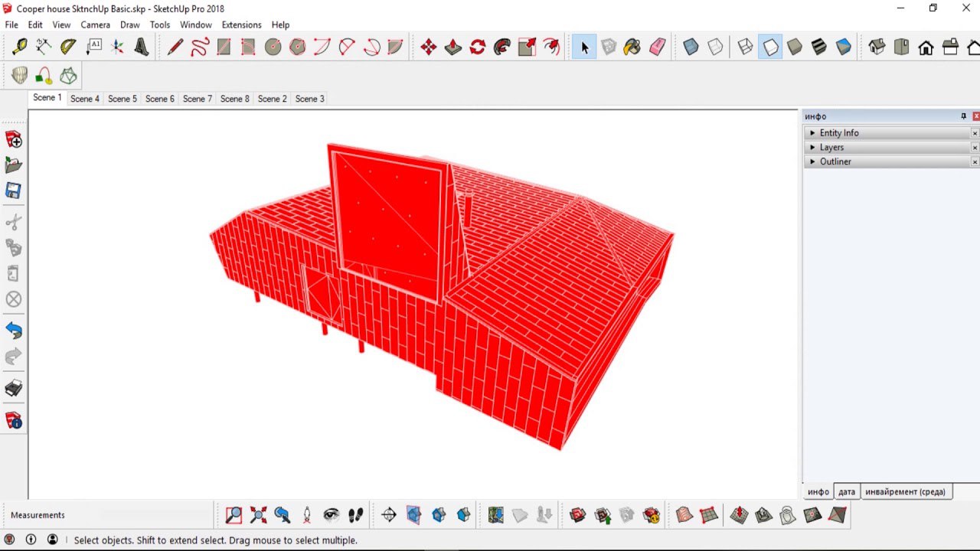Open the File menu
The height and width of the screenshot is (551, 980).
pyautogui.click(x=11, y=24)
